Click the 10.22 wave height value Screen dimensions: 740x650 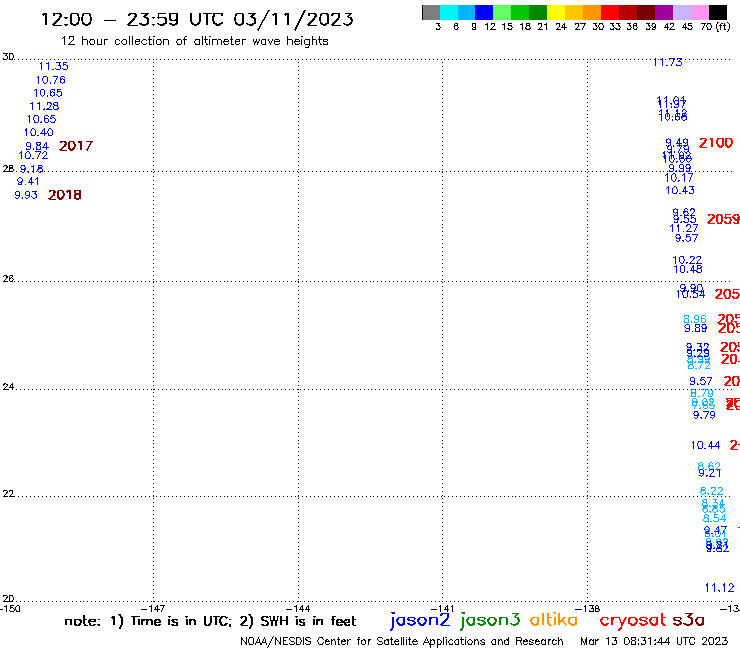click(x=687, y=260)
